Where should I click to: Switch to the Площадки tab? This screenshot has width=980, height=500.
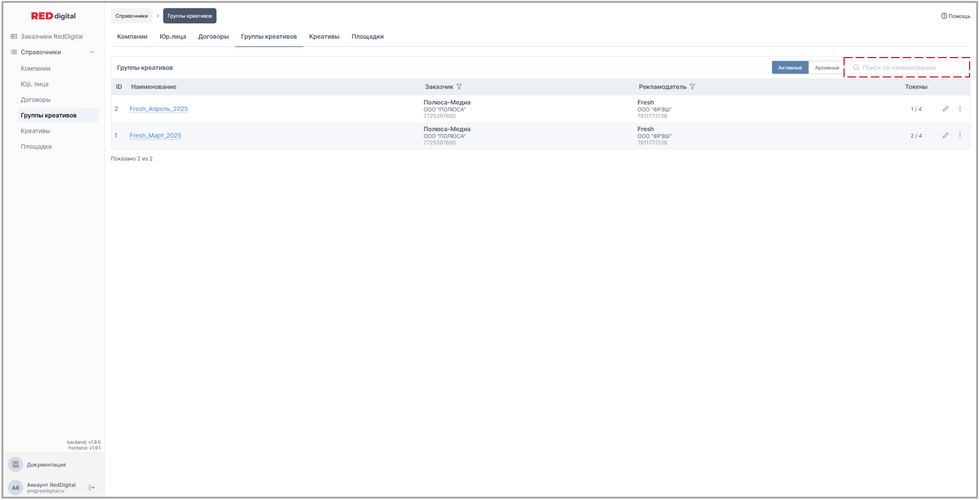(x=368, y=36)
